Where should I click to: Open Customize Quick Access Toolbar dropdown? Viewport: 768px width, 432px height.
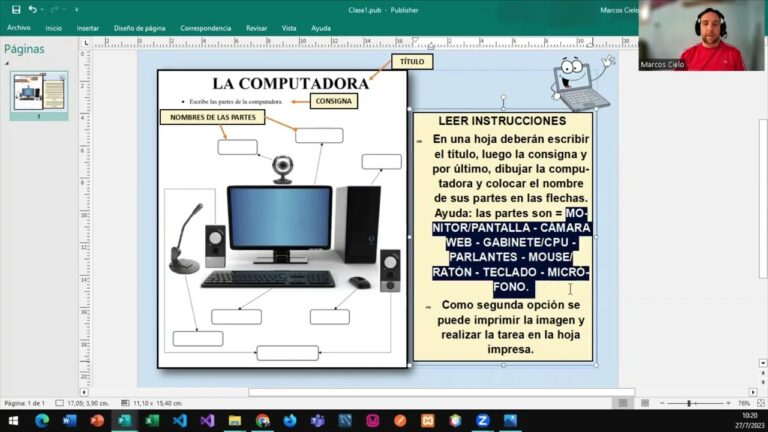point(76,9)
